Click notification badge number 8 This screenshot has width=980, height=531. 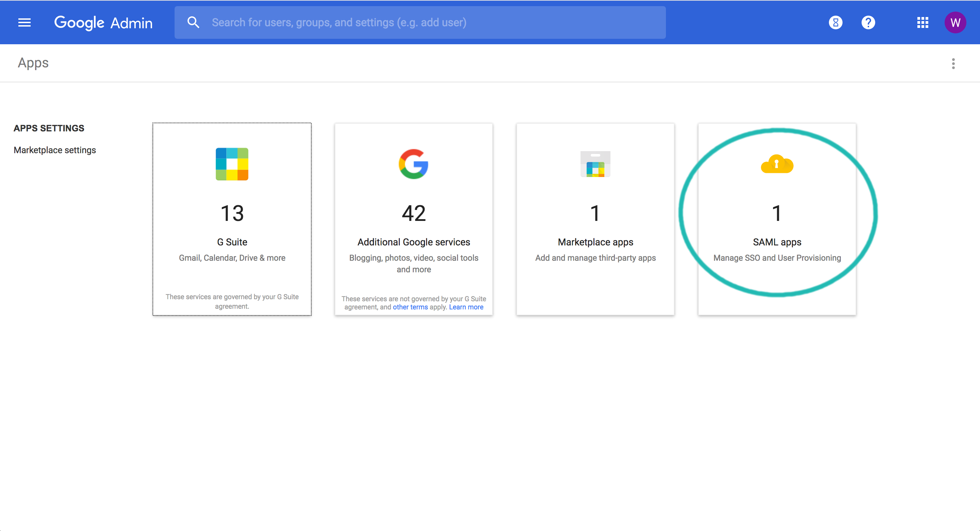(x=836, y=21)
